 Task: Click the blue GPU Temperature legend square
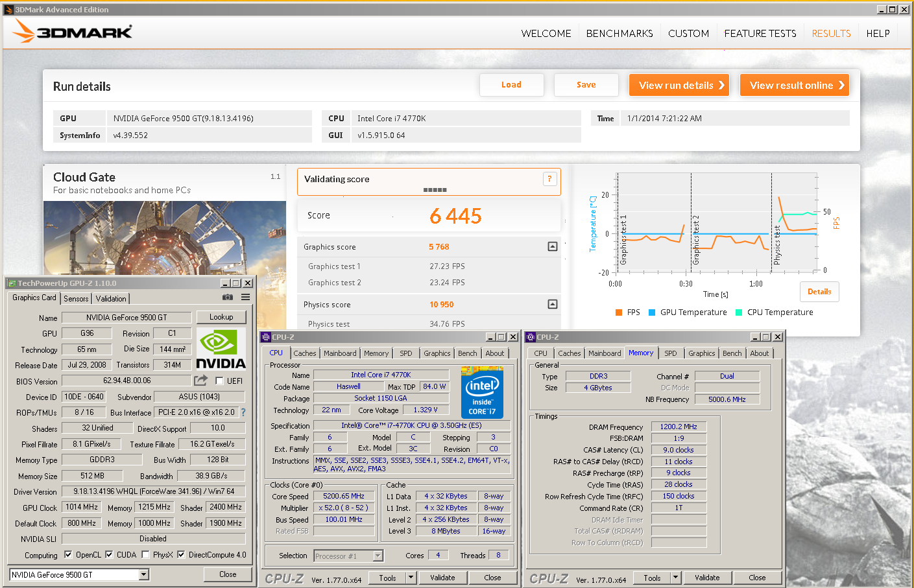tap(652, 312)
